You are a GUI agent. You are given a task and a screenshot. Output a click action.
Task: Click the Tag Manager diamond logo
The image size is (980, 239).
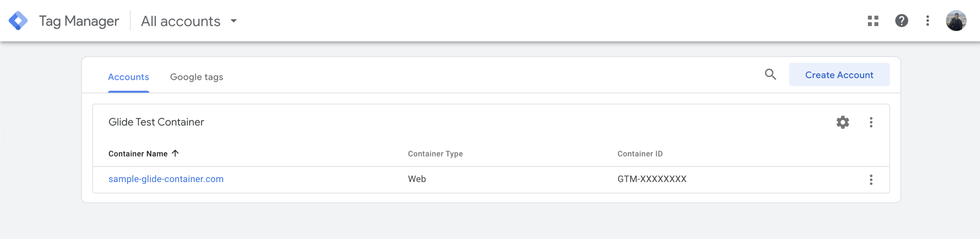tap(18, 20)
